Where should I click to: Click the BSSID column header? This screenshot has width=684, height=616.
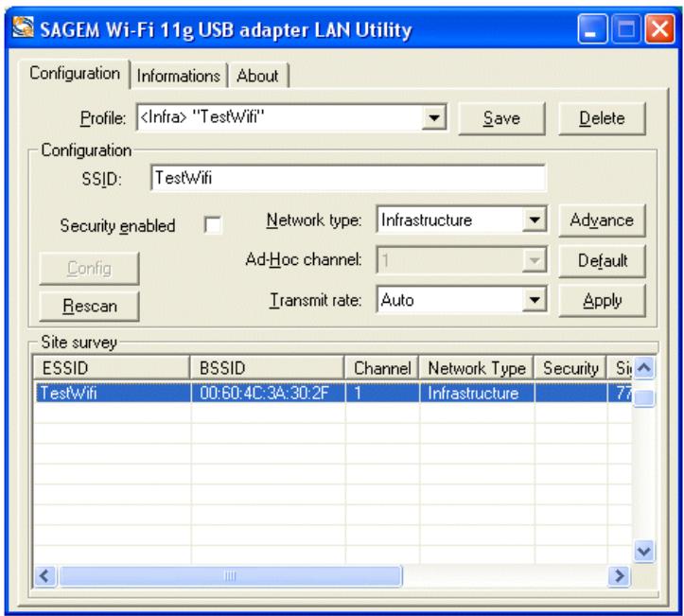(x=267, y=368)
